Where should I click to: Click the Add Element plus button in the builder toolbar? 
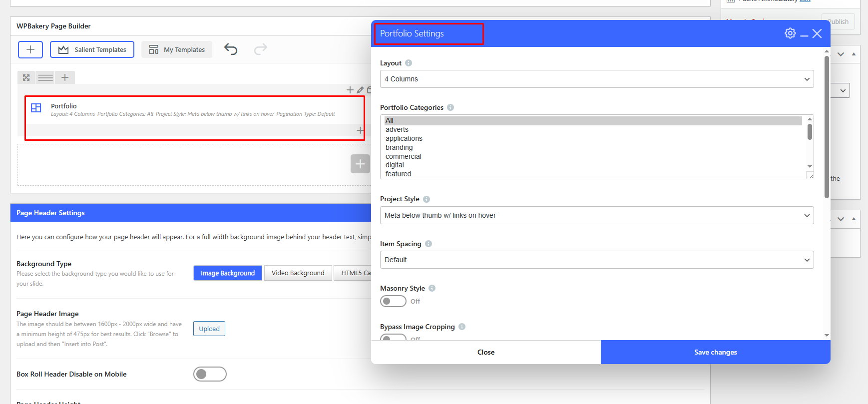tap(30, 49)
